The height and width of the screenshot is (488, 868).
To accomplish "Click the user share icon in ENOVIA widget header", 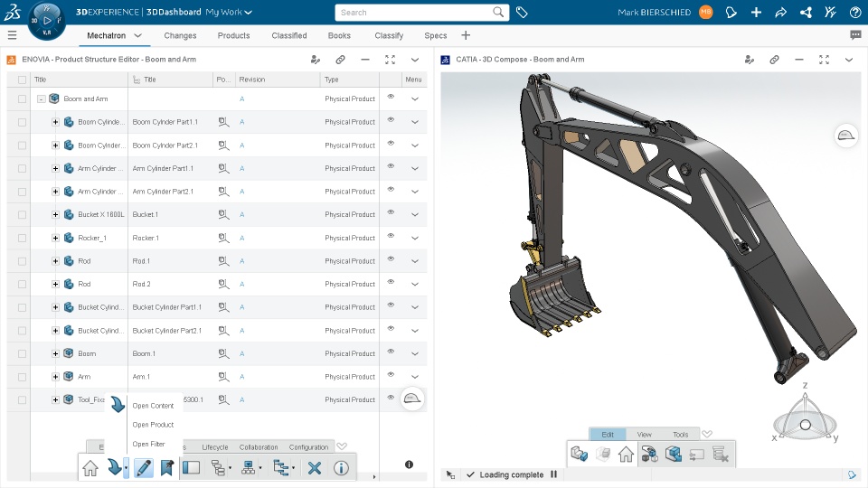I will 316,60.
